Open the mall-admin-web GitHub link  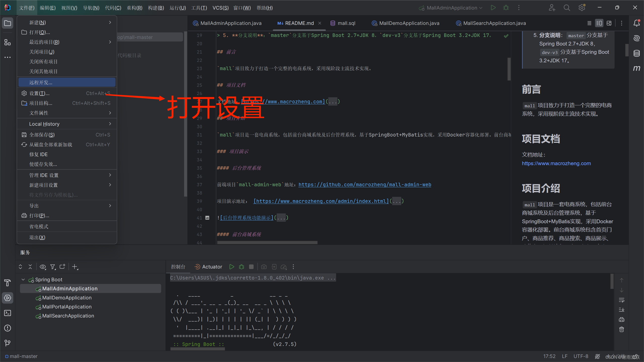(365, 185)
